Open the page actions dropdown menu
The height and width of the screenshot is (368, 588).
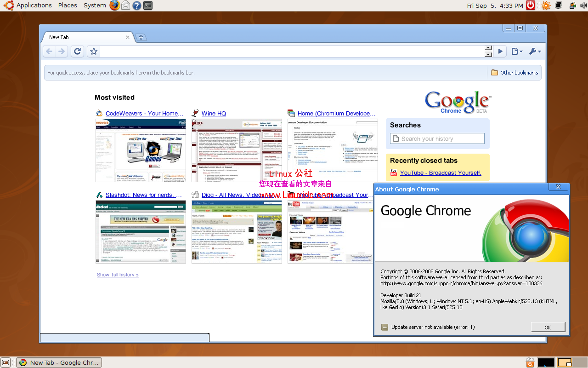tap(516, 51)
